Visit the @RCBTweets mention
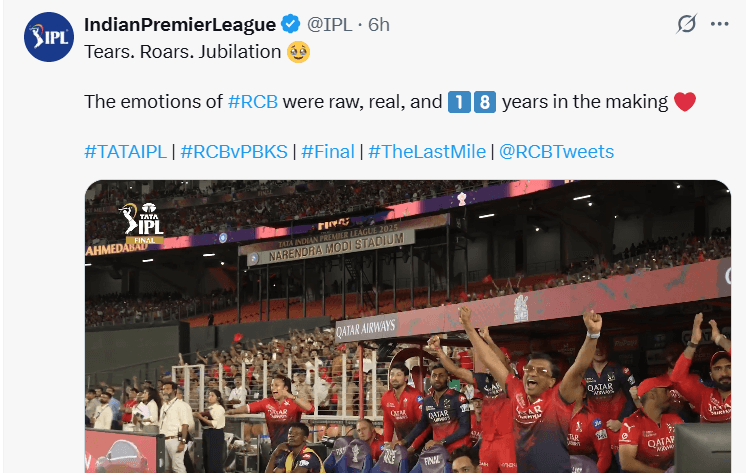 coord(556,152)
